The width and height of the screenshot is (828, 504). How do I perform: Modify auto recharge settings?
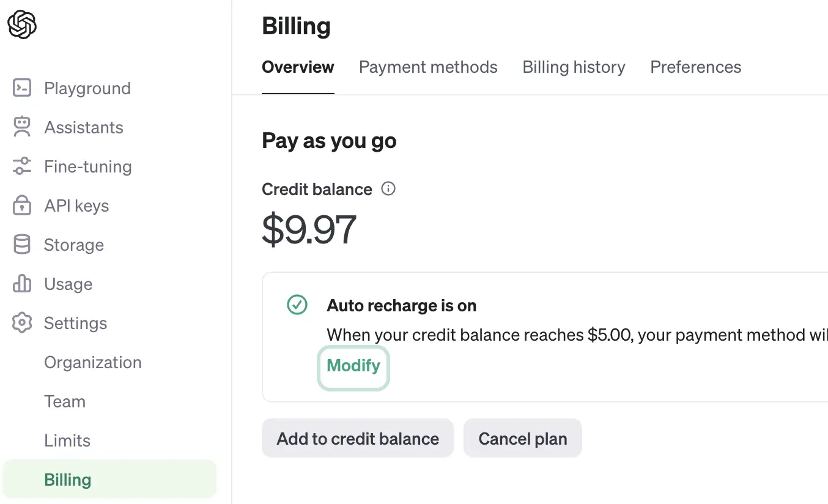(353, 366)
